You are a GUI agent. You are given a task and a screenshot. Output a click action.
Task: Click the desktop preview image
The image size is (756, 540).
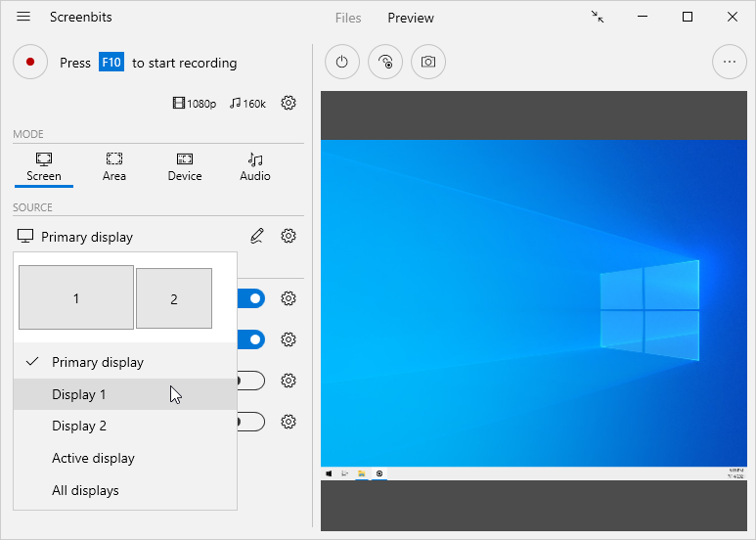534,309
